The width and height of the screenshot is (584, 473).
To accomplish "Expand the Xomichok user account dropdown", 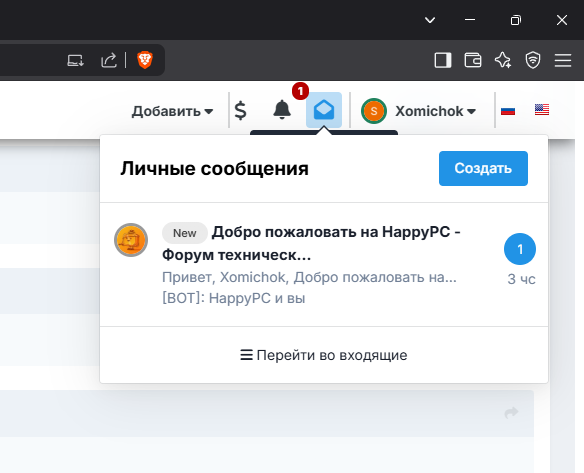I will pyautogui.click(x=419, y=111).
